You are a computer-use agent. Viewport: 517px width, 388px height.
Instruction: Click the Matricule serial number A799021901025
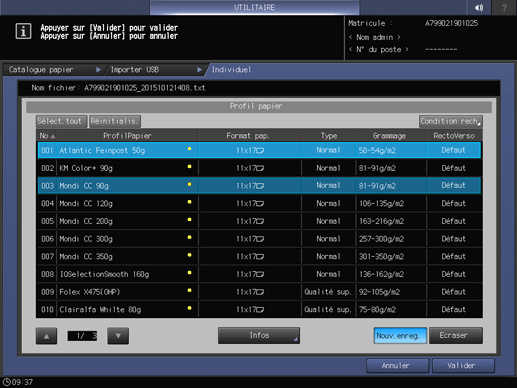tap(451, 23)
